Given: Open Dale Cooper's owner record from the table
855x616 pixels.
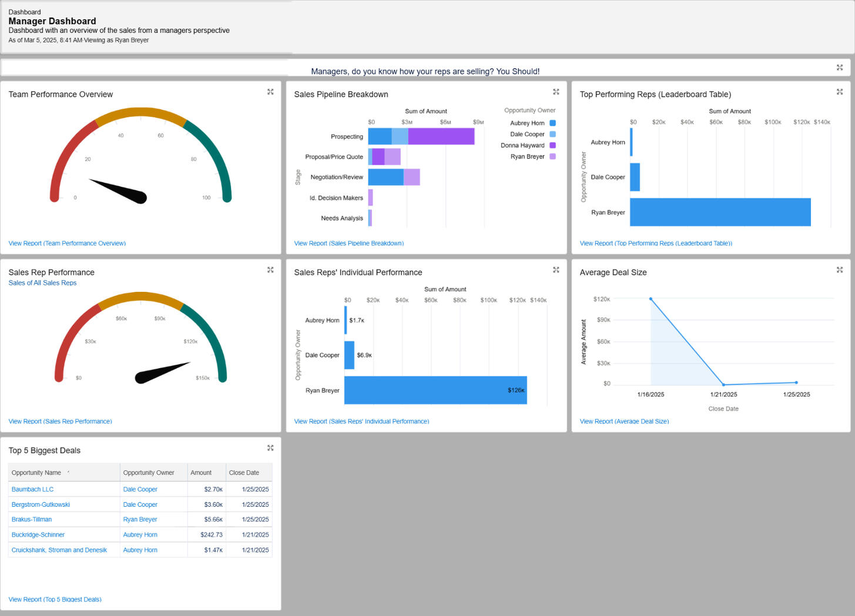Looking at the screenshot, I should point(140,489).
